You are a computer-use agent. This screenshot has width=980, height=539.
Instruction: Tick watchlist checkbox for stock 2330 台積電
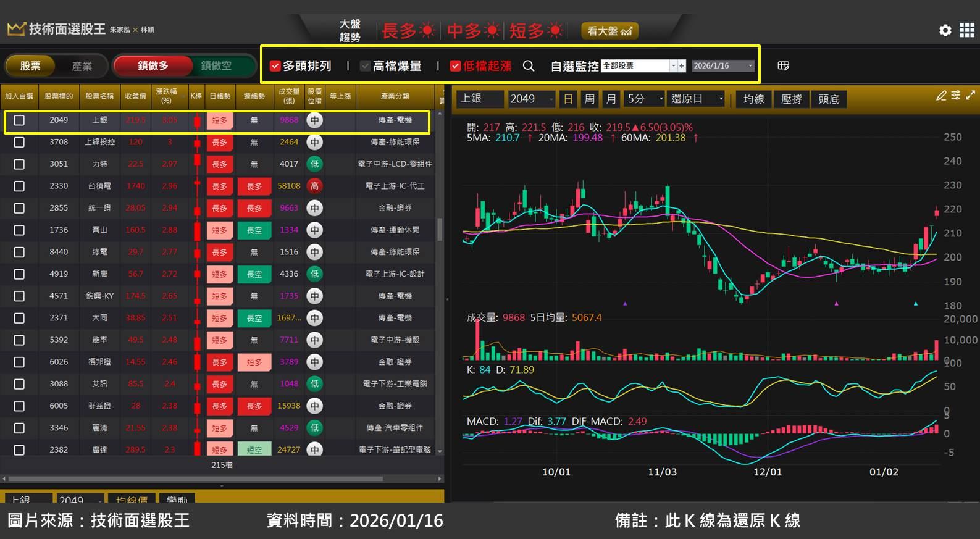tap(19, 186)
